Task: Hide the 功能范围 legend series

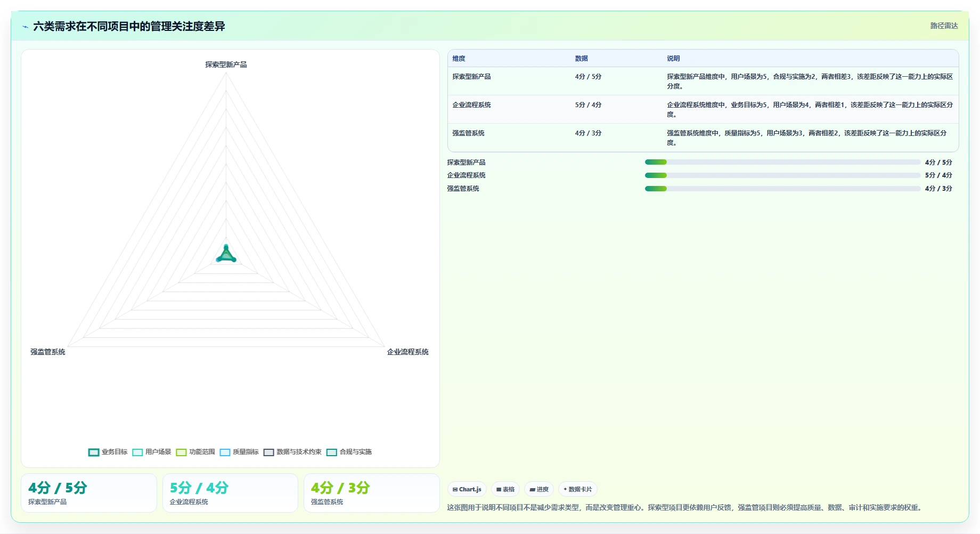Action: pyautogui.click(x=195, y=452)
